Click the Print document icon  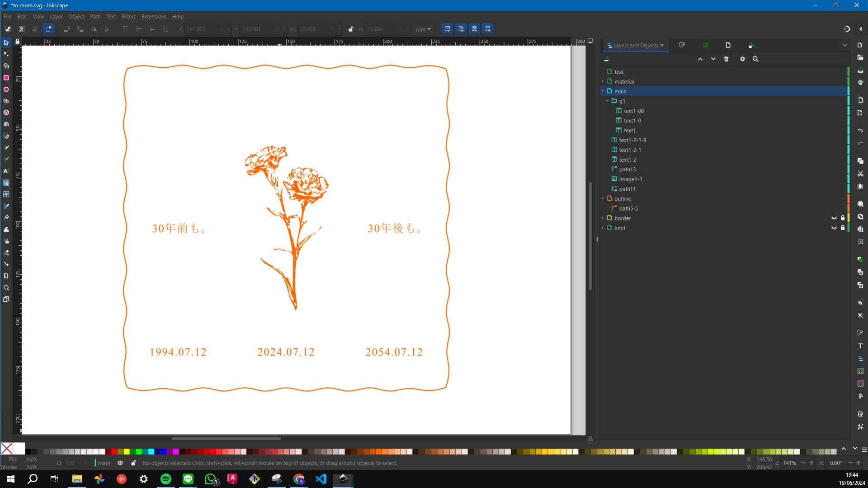[x=860, y=82]
